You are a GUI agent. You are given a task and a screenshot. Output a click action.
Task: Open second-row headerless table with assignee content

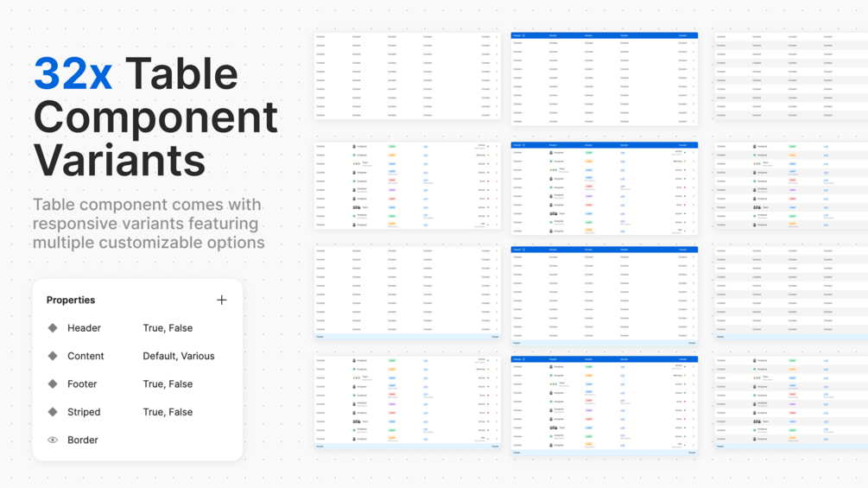pos(408,186)
